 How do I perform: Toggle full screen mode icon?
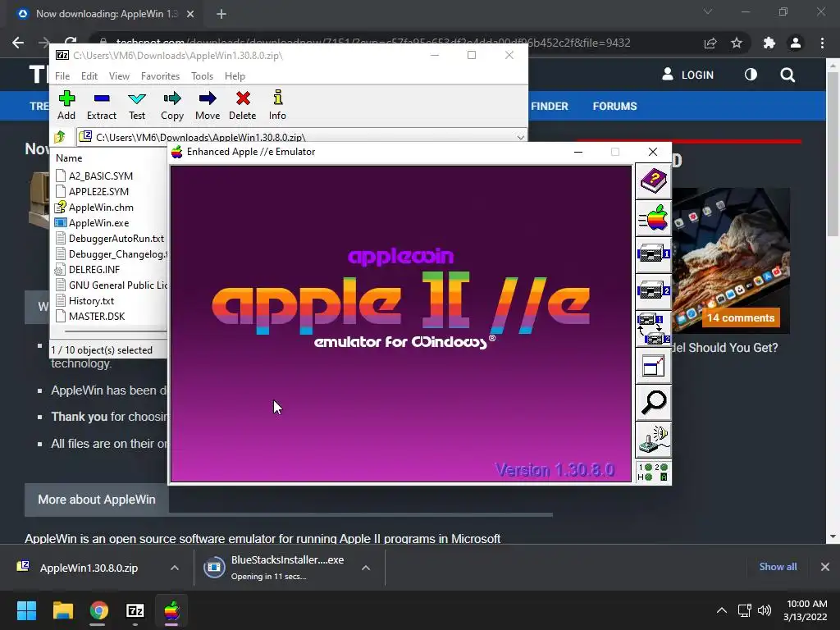(x=653, y=366)
